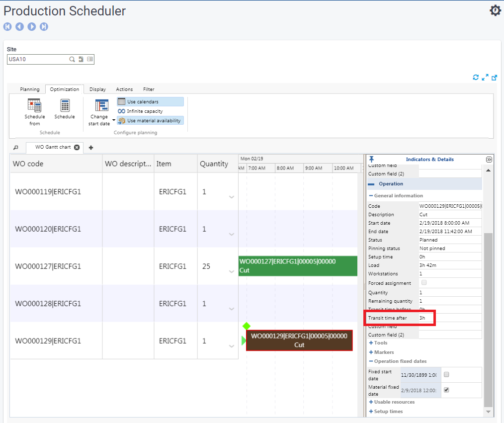The height and width of the screenshot is (423, 504).
Task: Collapse the Operation fixed dates section
Action: (371, 361)
